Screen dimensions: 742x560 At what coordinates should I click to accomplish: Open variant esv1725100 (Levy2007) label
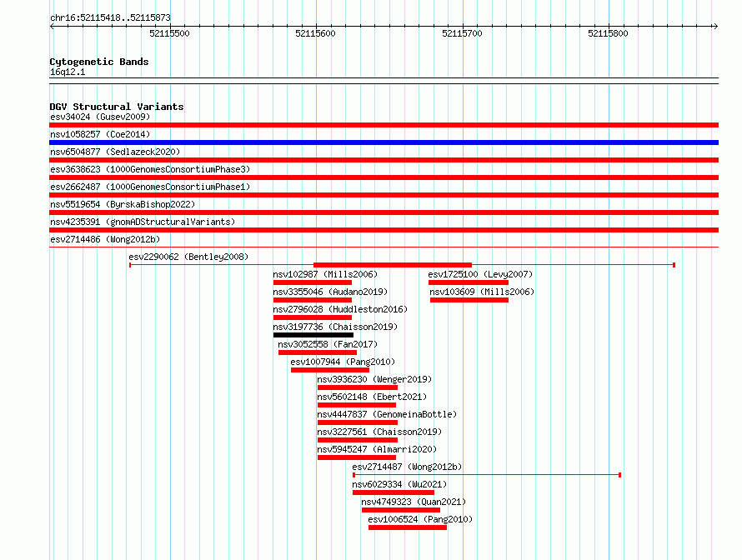tap(480, 274)
